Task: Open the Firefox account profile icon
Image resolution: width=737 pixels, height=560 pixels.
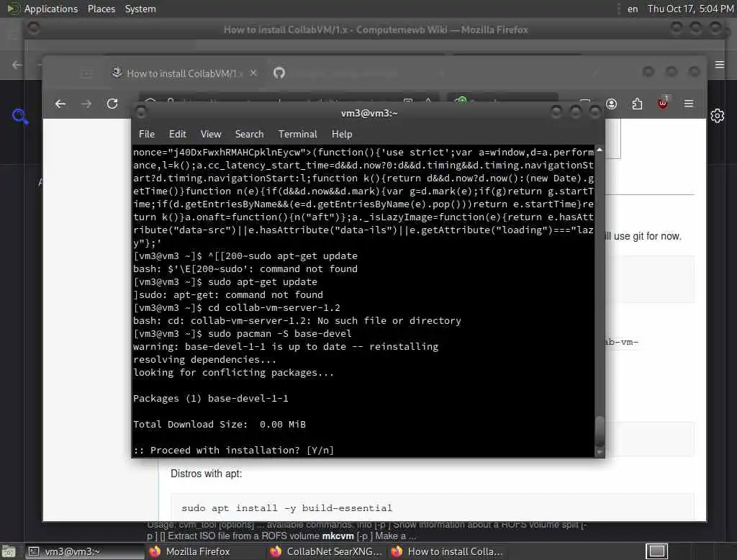Action: click(x=612, y=104)
